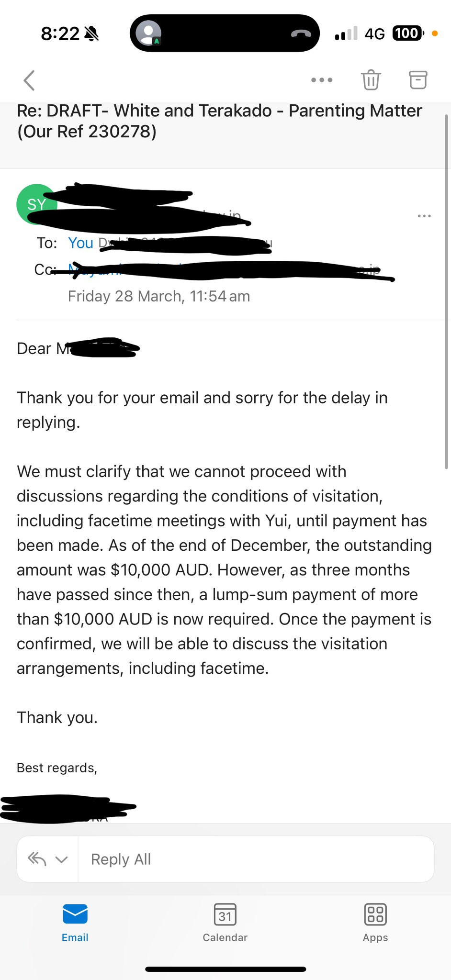Tap the email scrollbar indicator
The width and height of the screenshot is (451, 980).
click(447, 292)
